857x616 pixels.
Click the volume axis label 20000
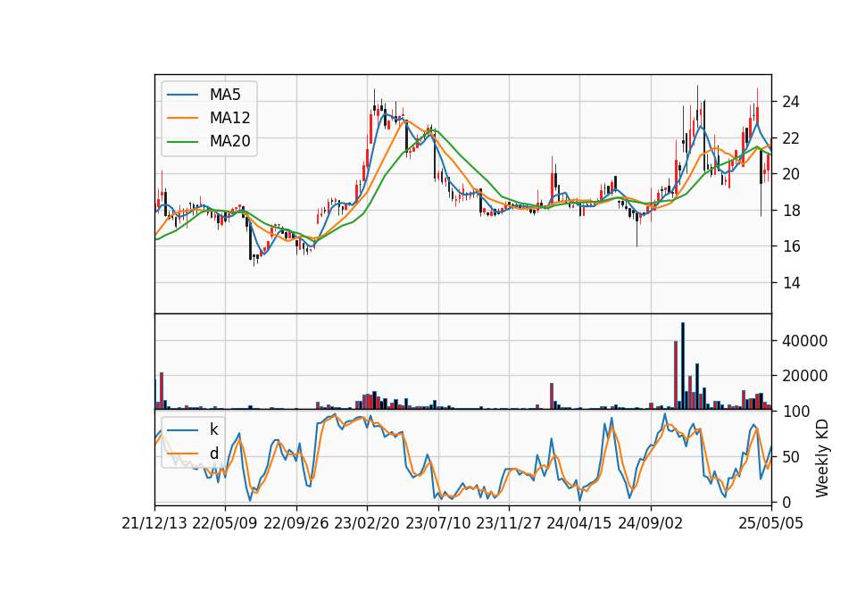coord(804,376)
